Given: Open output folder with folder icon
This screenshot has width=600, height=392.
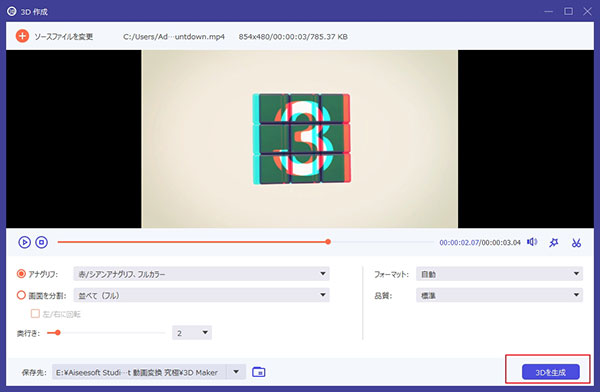Looking at the screenshot, I should click(x=259, y=372).
